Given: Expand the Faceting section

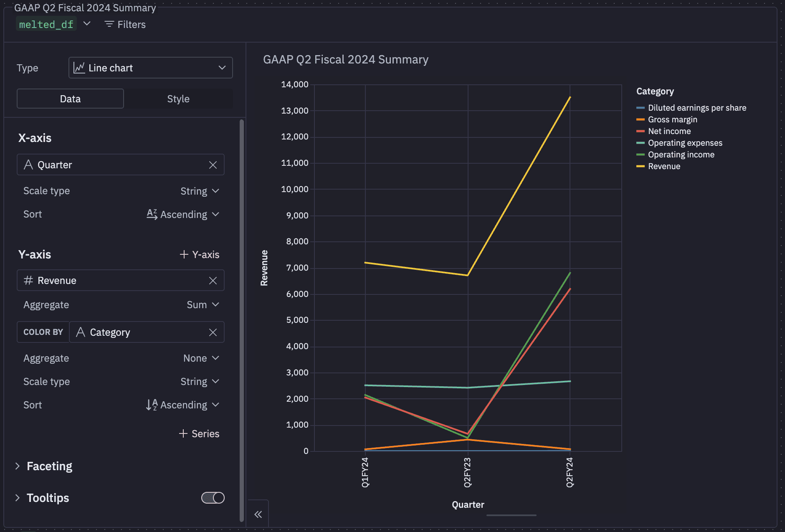Looking at the screenshot, I should [x=49, y=466].
